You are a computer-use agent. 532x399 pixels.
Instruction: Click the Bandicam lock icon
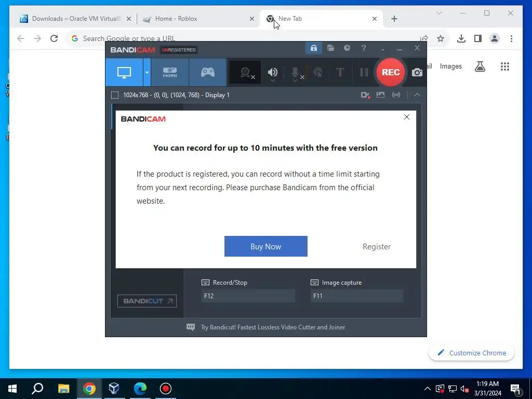click(x=313, y=48)
